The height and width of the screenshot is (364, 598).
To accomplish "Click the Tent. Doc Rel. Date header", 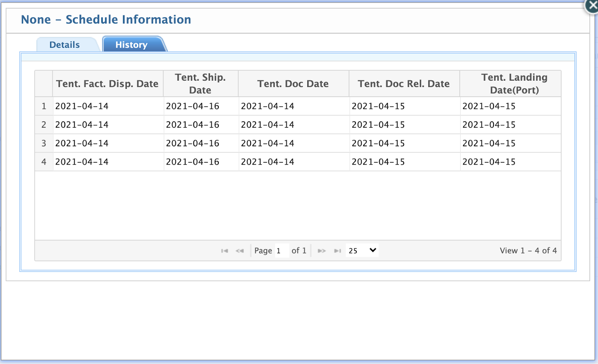I will [x=404, y=84].
